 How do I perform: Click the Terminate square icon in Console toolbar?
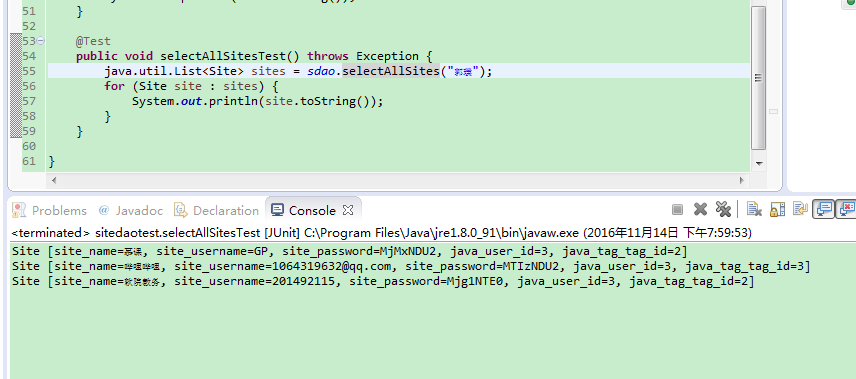coord(677,209)
